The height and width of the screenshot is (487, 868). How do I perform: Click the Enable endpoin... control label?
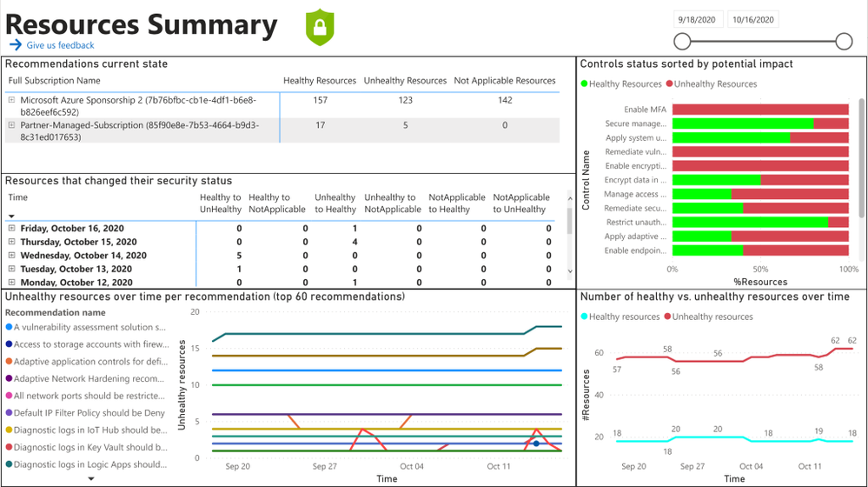coord(635,250)
